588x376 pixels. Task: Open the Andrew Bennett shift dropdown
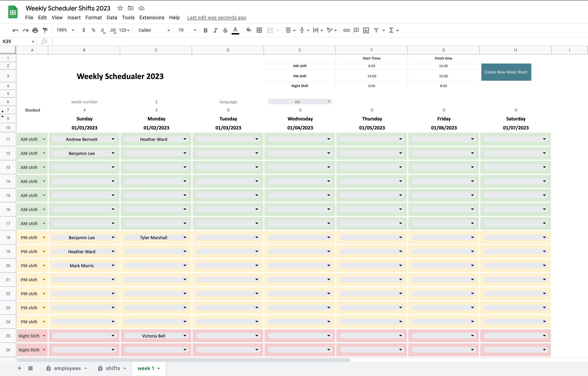coord(113,139)
